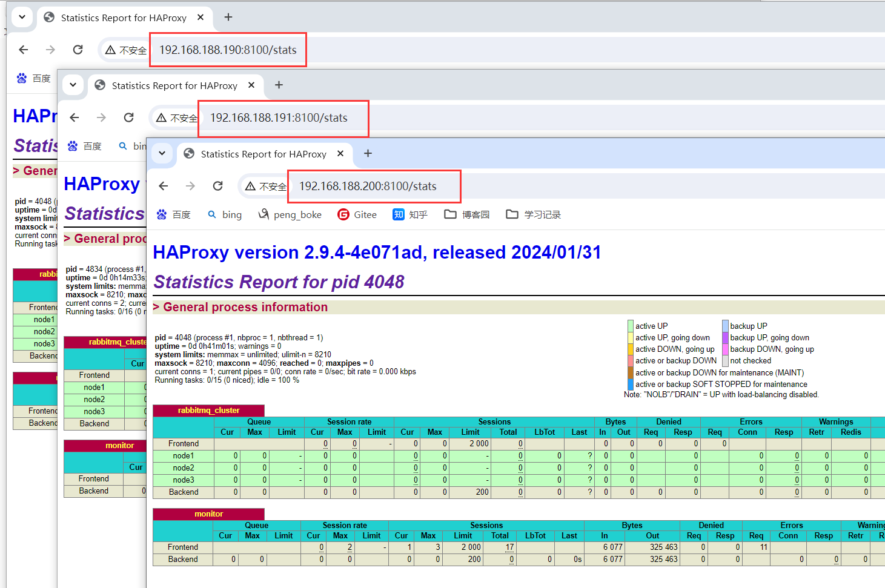885x588 pixels.
Task: Reload page in the 192.168.188.191 window
Action: [129, 117]
